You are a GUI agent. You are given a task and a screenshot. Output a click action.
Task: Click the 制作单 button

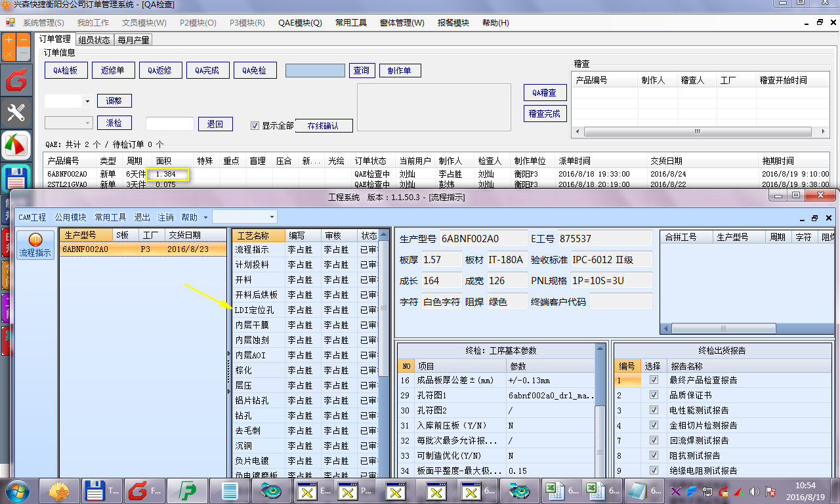click(x=400, y=70)
